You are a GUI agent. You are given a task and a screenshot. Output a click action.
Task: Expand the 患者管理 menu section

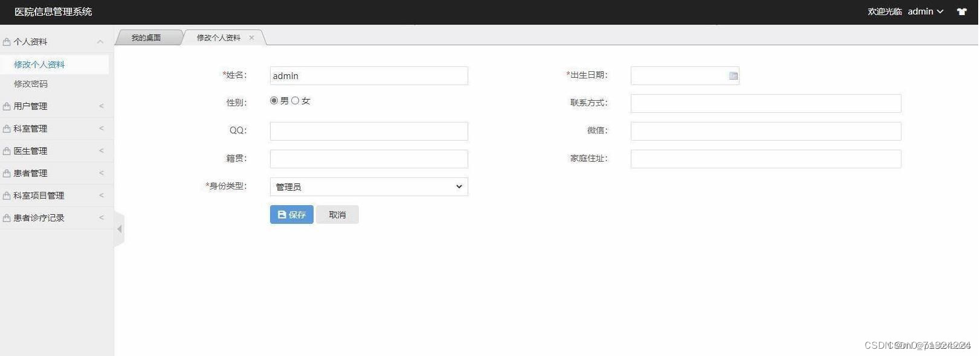tap(101, 173)
